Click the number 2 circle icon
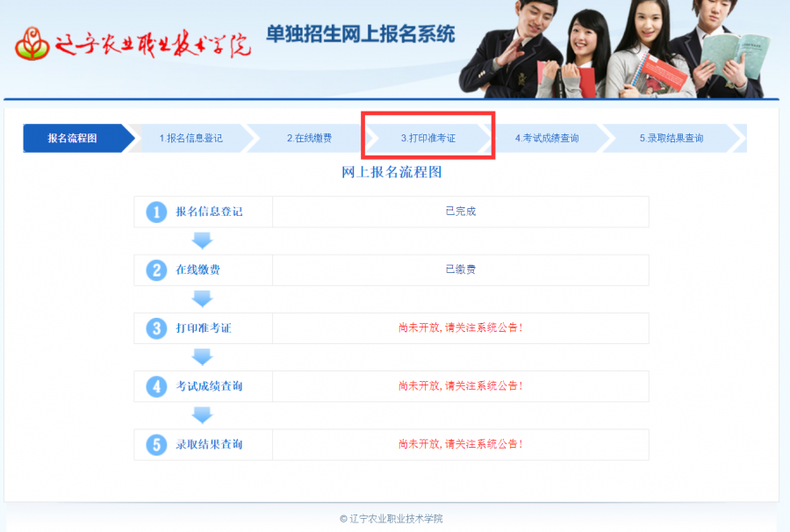The image size is (790, 532). tap(157, 270)
